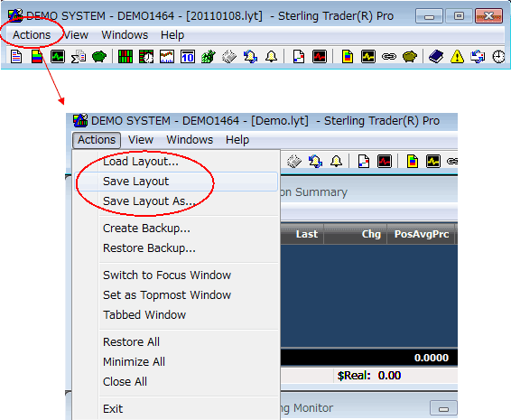Image resolution: width=511 pixels, height=420 pixels.
Task: Click white page colored squares icon, Demo.lyt window
Action: tap(364, 162)
